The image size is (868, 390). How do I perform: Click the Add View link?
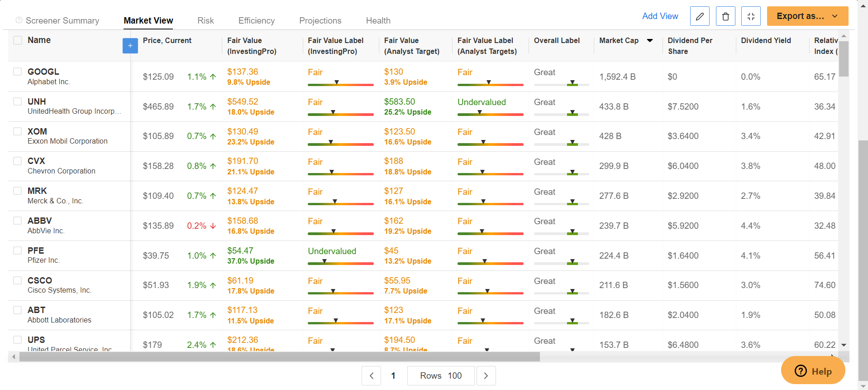(x=660, y=16)
